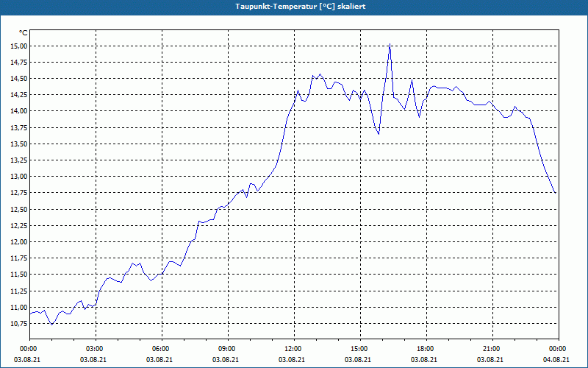Click the 14,25 y-axis label
The width and height of the screenshot is (588, 368).
(x=19, y=95)
